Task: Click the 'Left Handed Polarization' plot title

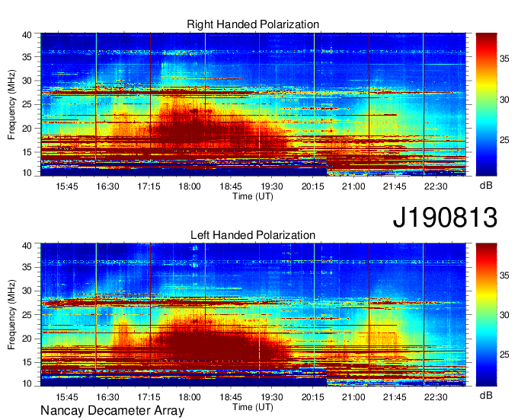Action: (253, 235)
